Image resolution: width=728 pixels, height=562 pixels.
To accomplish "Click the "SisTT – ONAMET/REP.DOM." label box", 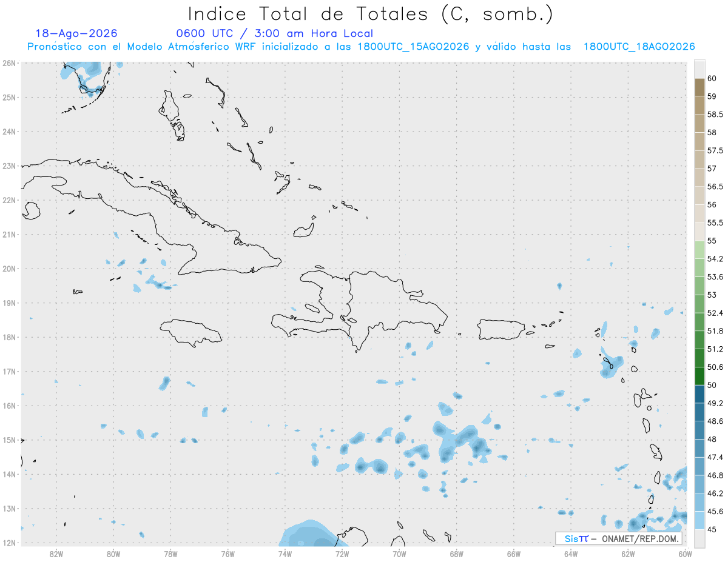I will [x=618, y=538].
